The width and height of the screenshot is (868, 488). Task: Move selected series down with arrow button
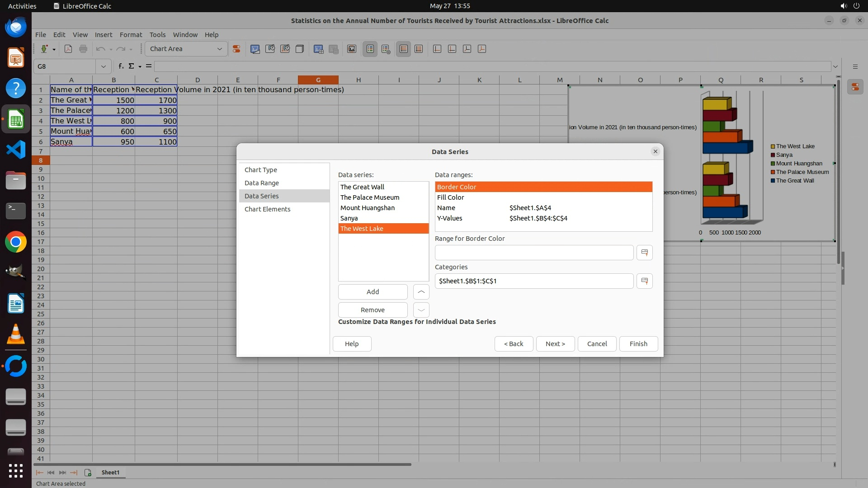(421, 310)
